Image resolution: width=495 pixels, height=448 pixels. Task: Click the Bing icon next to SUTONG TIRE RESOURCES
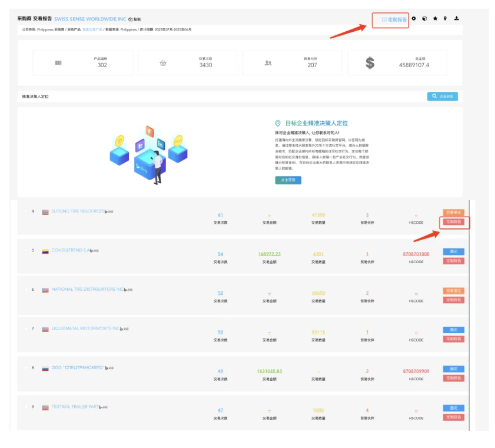click(x=106, y=211)
